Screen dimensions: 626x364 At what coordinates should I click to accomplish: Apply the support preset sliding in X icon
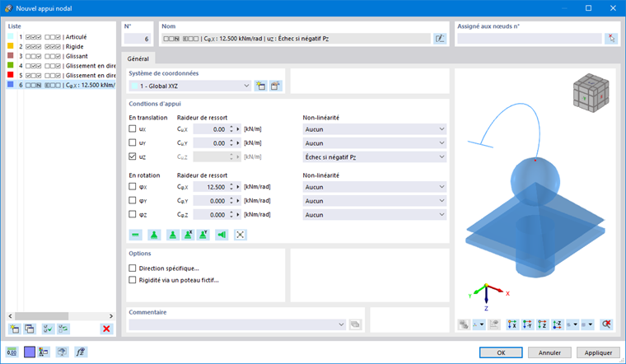click(188, 235)
